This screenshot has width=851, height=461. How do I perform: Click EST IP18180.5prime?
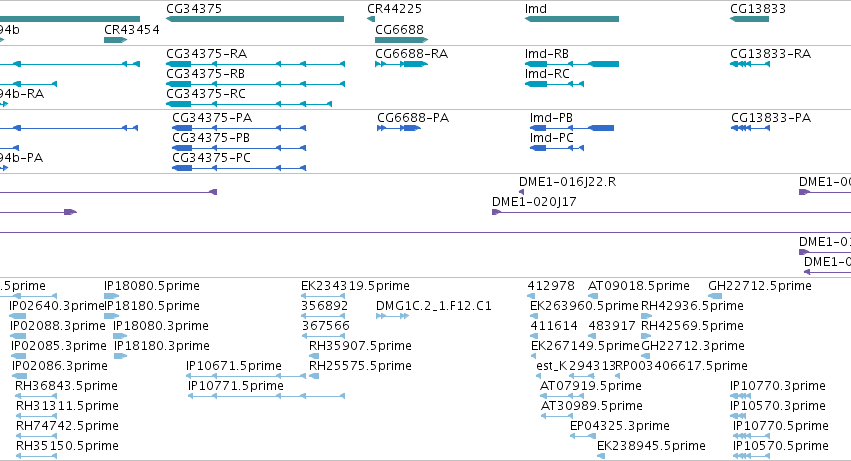click(111, 317)
